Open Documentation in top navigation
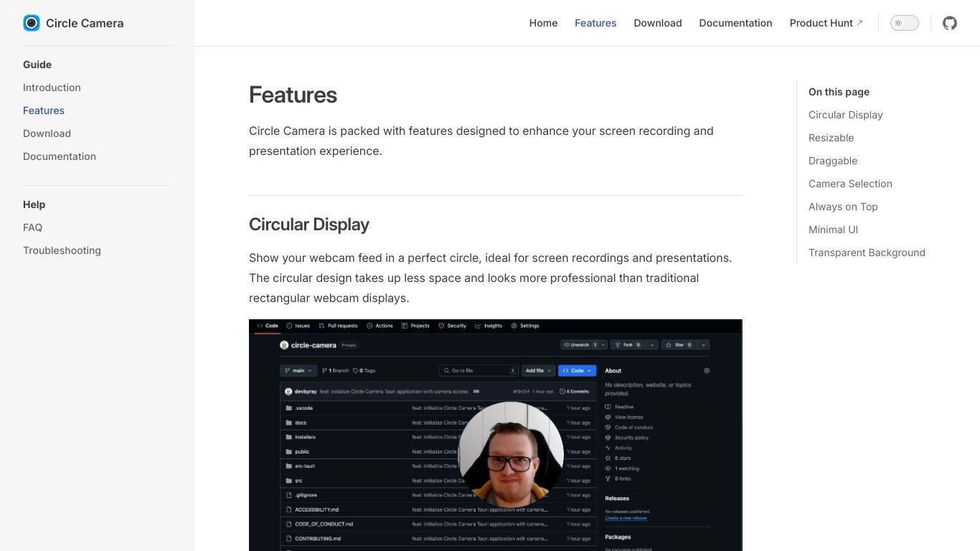The height and width of the screenshot is (551, 980). point(735,23)
